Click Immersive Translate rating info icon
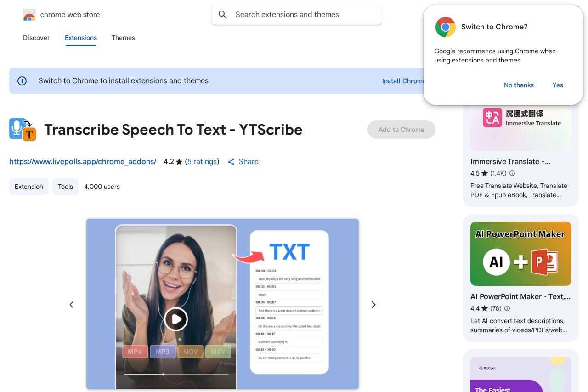Viewport: 588px width, 392px height. click(x=512, y=173)
